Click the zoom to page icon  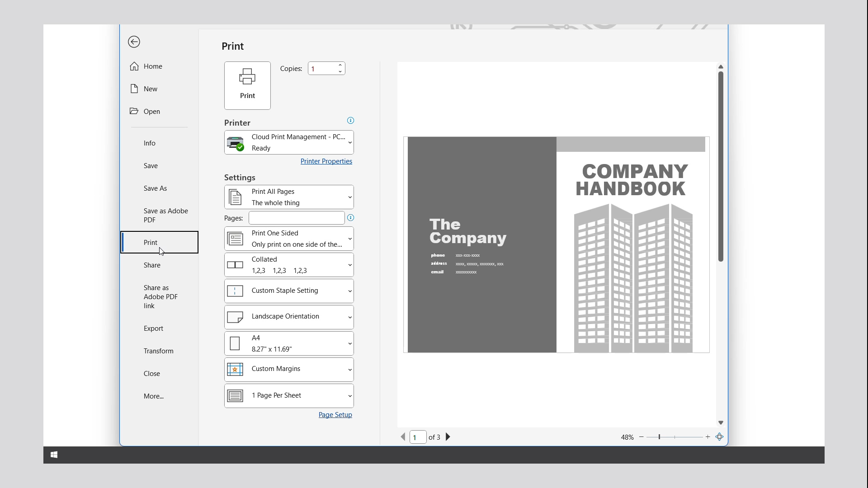click(x=720, y=437)
